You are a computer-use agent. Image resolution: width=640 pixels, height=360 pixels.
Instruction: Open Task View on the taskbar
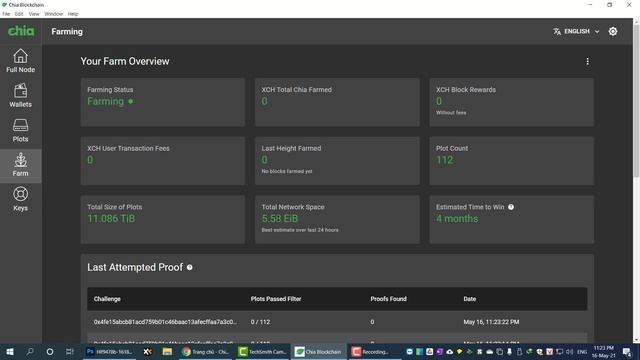tap(69, 351)
